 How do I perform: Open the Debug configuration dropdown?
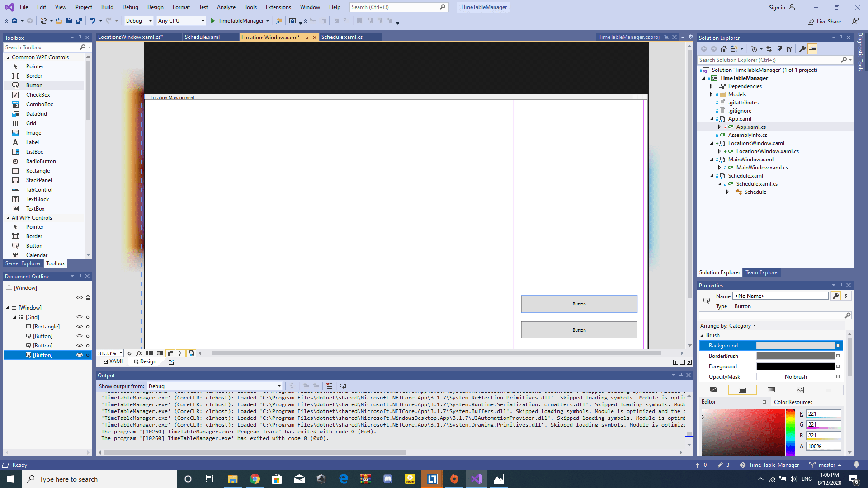[x=139, y=21]
